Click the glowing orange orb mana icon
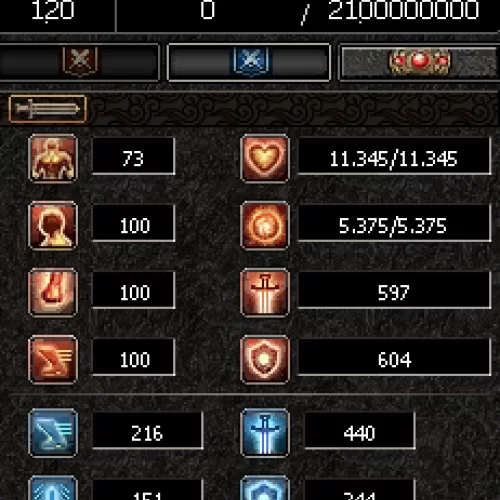The image size is (500, 500). 265,226
